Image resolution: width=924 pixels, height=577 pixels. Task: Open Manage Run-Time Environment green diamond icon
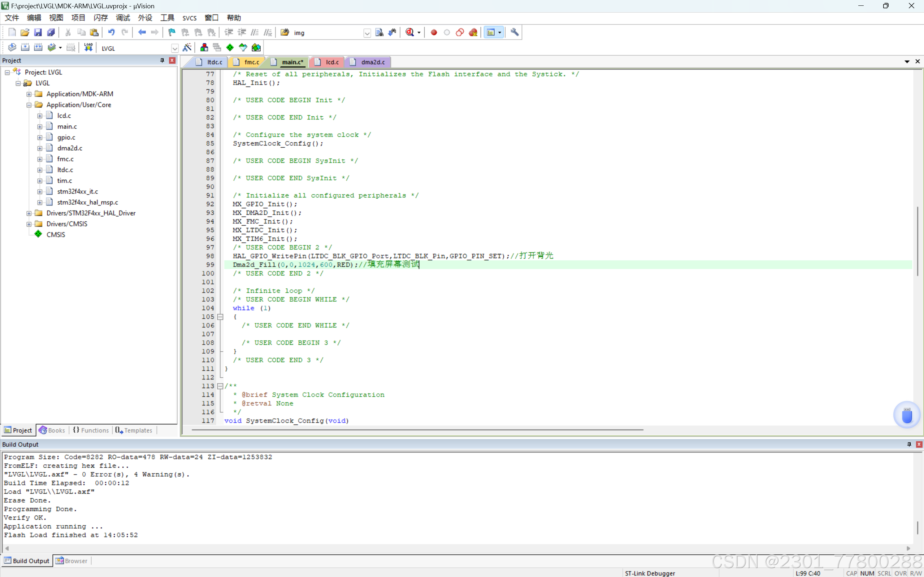pos(230,48)
